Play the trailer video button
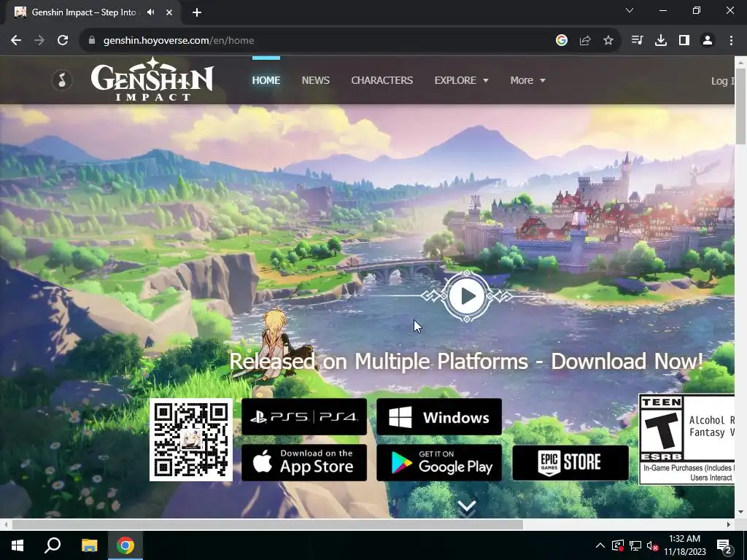This screenshot has width=747, height=560. coord(467,296)
